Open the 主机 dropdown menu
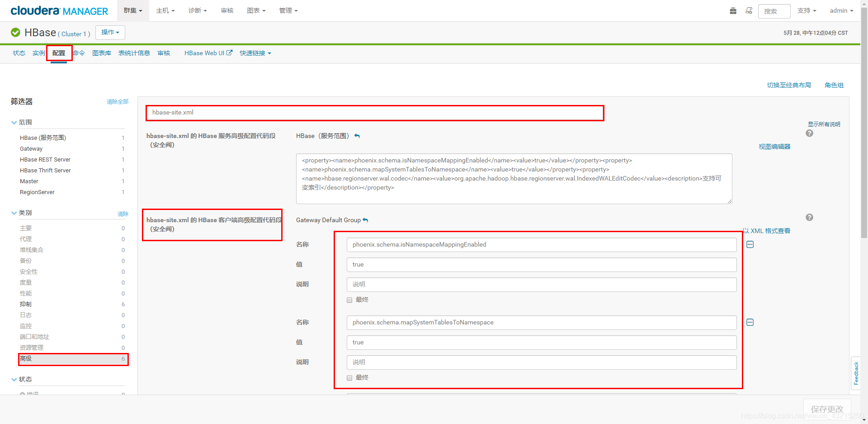Screen dimensions: 868x424 [165, 10]
